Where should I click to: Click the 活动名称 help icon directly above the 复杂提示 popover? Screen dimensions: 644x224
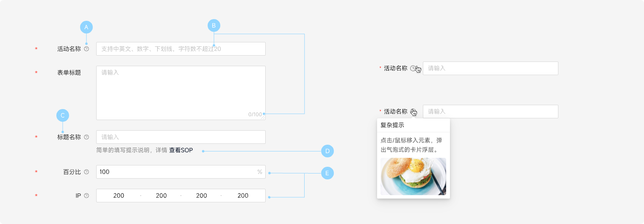point(413,112)
